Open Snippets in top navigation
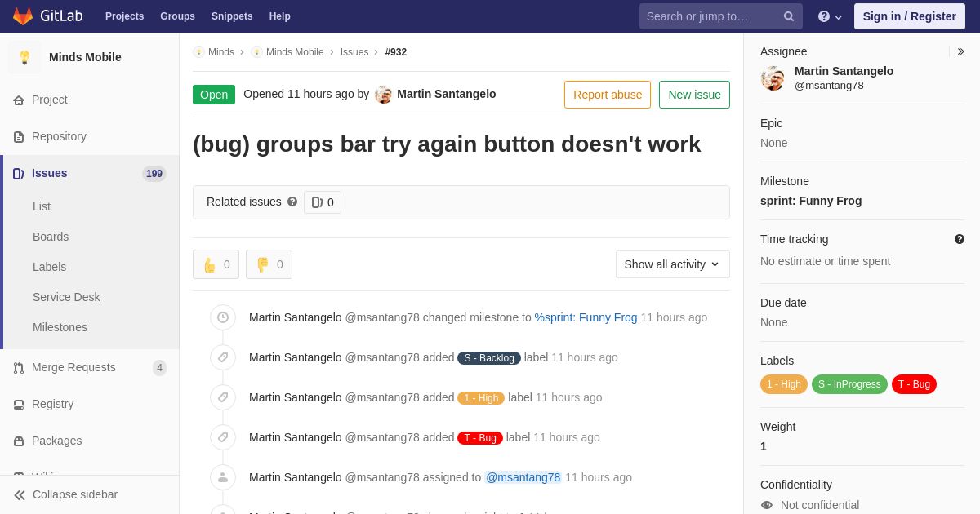The height and width of the screenshot is (514, 980). tap(232, 16)
